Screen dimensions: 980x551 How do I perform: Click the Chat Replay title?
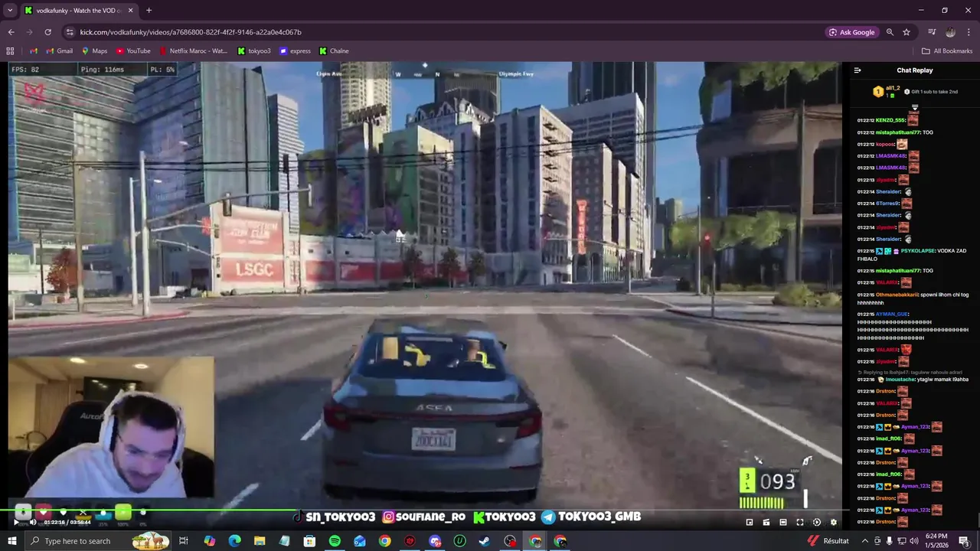tap(915, 70)
